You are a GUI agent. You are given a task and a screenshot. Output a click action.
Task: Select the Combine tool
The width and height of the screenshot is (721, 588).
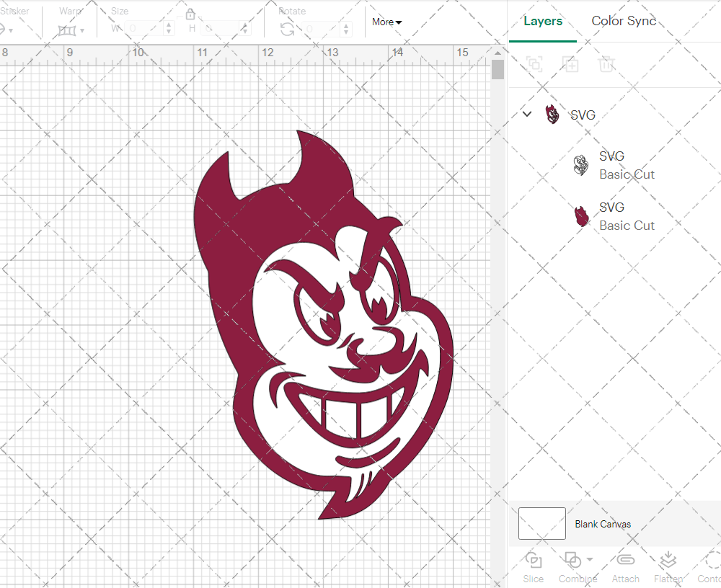click(573, 560)
